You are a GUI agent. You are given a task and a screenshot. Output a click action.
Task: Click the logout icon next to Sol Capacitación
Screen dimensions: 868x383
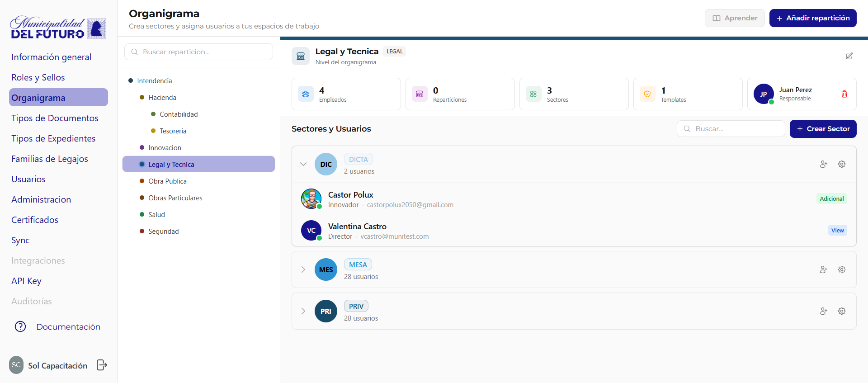pyautogui.click(x=102, y=365)
